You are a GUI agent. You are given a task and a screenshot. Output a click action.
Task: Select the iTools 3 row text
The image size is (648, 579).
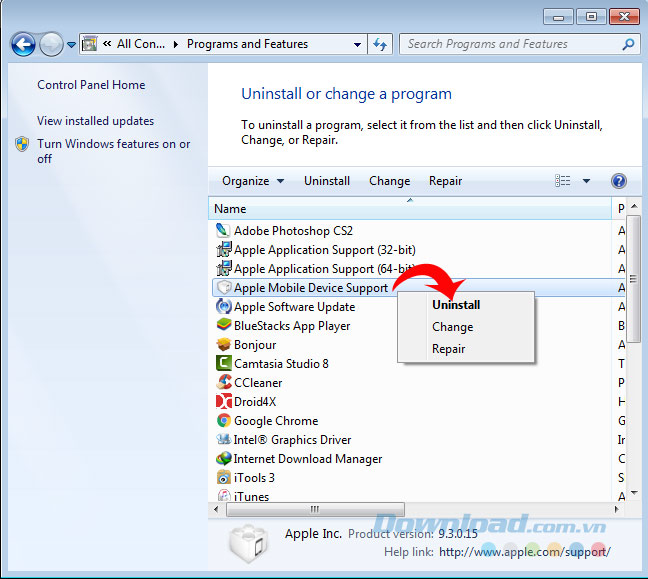point(254,478)
